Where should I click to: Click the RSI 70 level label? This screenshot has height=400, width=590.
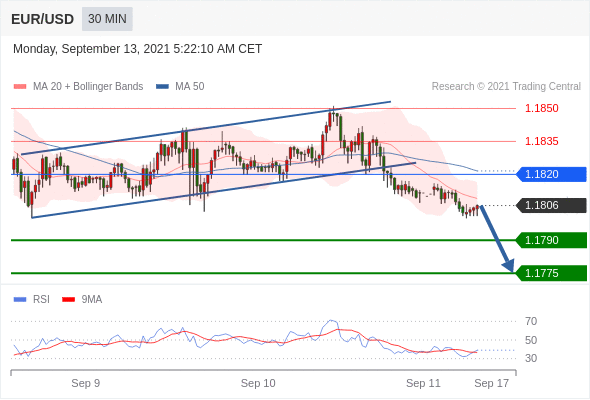click(531, 321)
